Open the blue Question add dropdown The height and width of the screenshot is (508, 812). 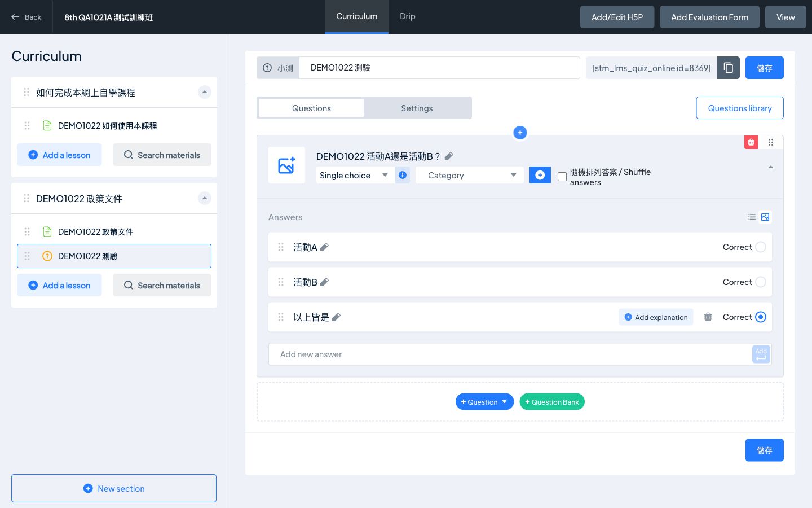tap(484, 402)
